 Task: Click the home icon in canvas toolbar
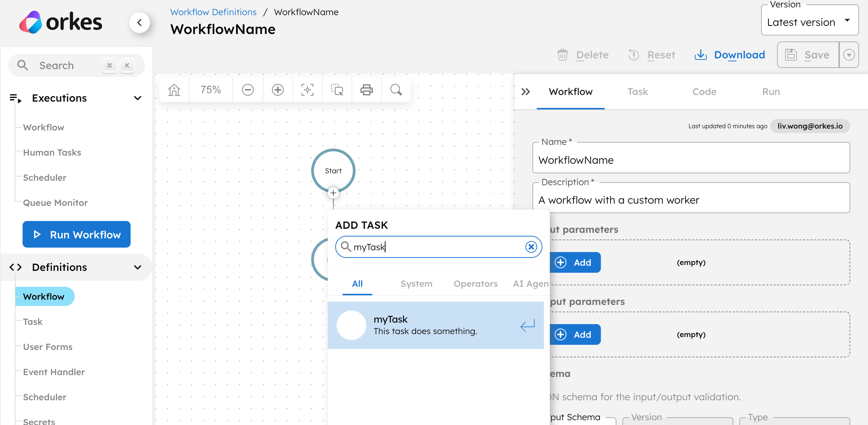coord(174,90)
